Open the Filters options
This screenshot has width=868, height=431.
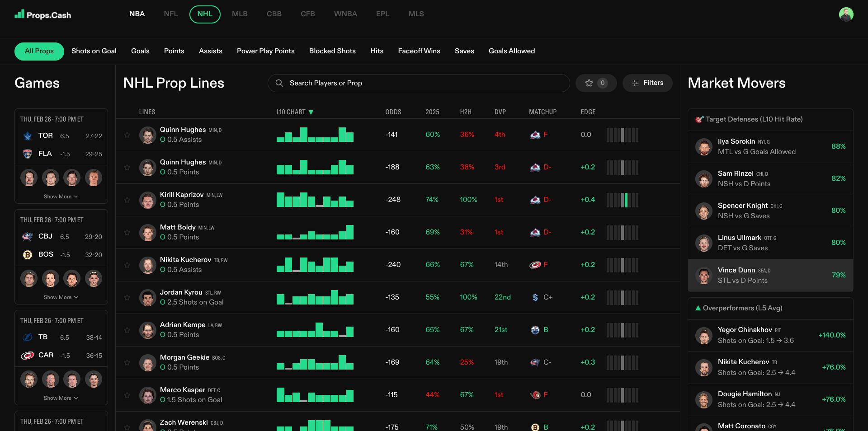point(647,83)
